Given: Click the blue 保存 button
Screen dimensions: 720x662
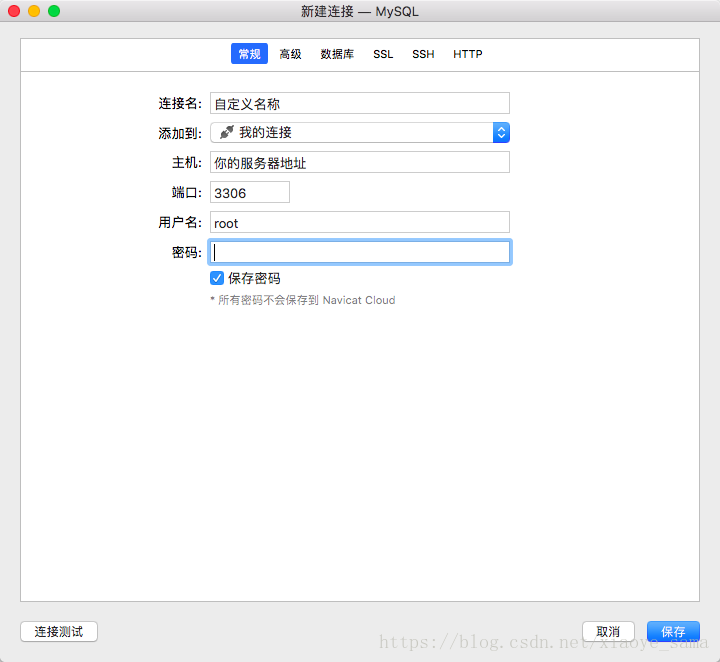Looking at the screenshot, I should tap(673, 632).
